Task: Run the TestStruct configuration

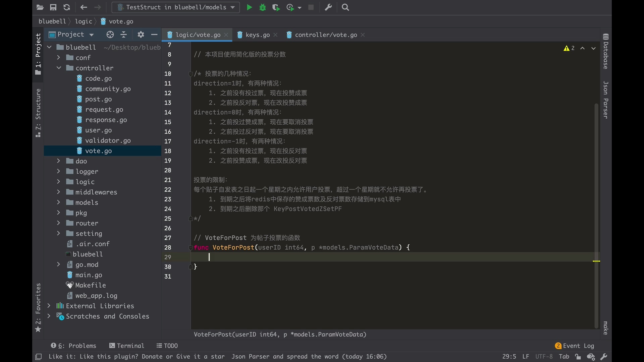Action: pyautogui.click(x=249, y=7)
